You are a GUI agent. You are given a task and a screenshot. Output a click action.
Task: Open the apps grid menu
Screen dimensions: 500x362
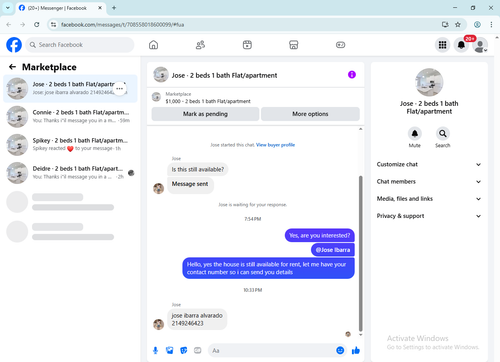(x=442, y=45)
